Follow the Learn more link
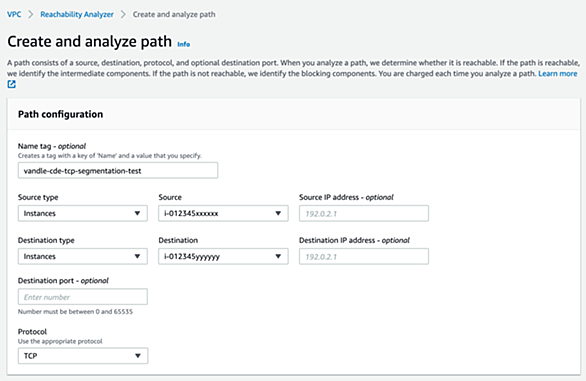586x381 pixels. [558, 74]
